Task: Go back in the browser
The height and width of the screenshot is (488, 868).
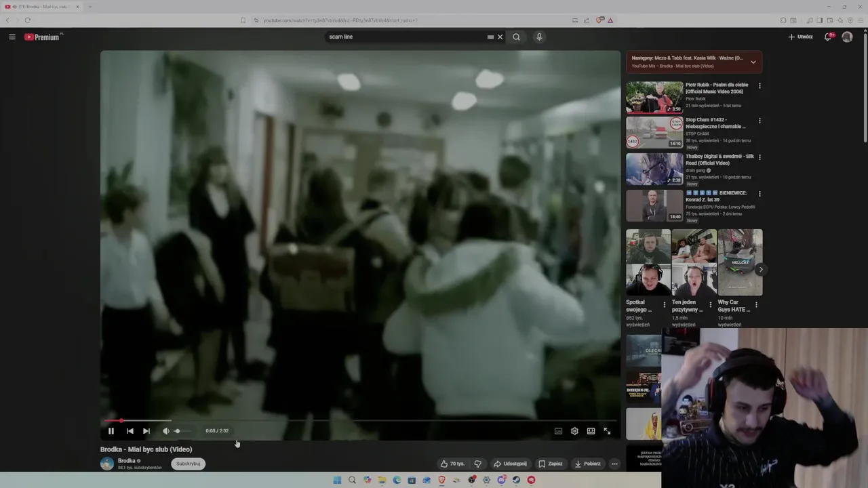Action: click(x=7, y=20)
